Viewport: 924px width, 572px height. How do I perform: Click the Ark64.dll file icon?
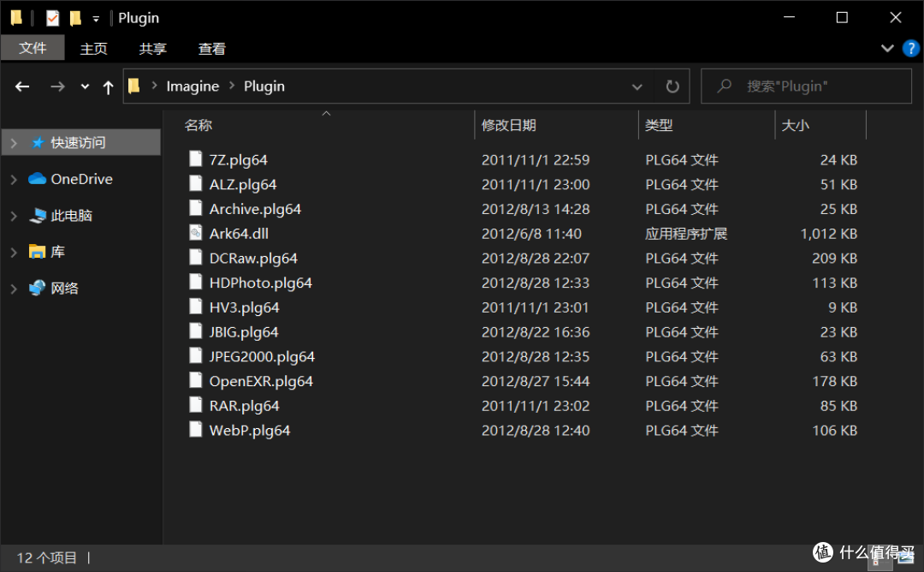click(x=196, y=232)
